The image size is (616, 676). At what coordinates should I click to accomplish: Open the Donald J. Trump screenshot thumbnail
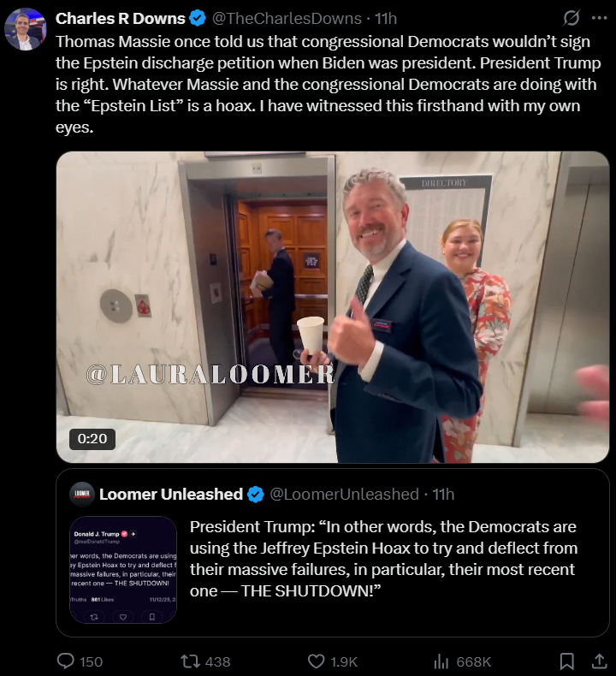coord(123,570)
